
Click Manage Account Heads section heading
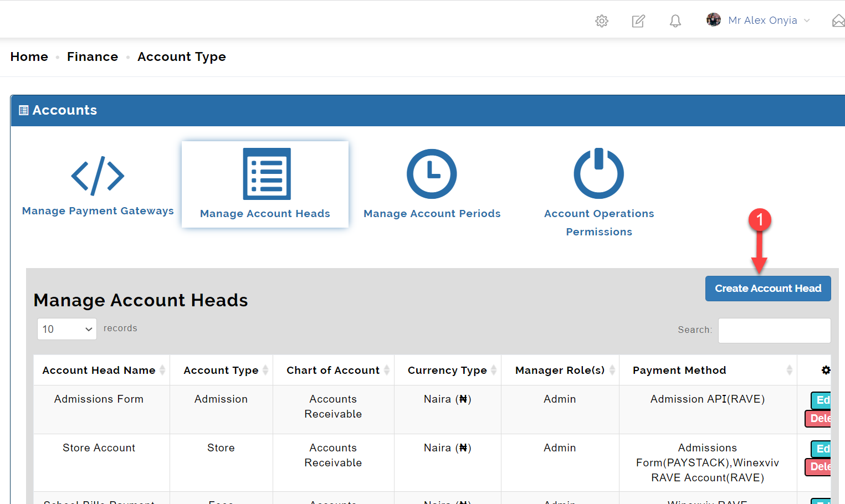coord(141,300)
